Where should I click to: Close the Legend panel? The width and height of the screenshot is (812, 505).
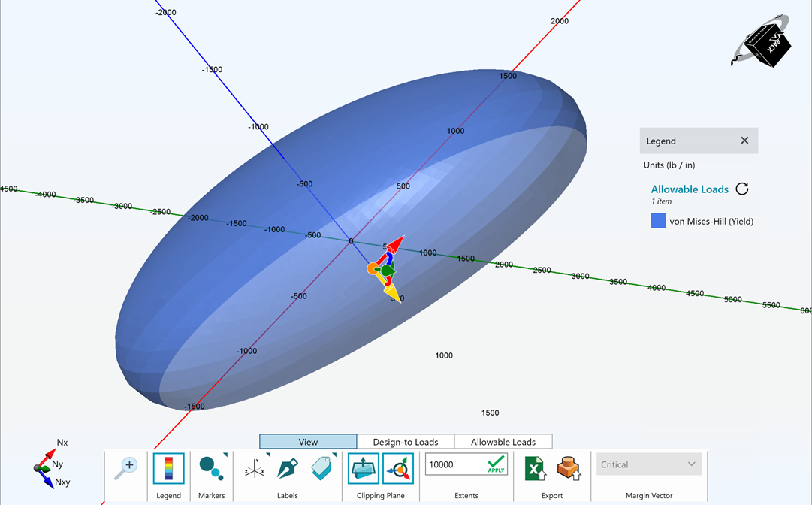click(x=744, y=141)
